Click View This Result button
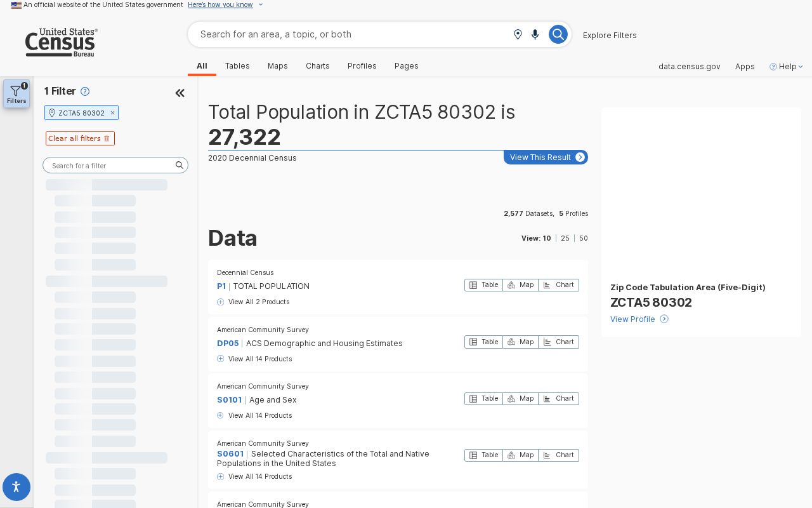812x508 pixels. (x=546, y=157)
